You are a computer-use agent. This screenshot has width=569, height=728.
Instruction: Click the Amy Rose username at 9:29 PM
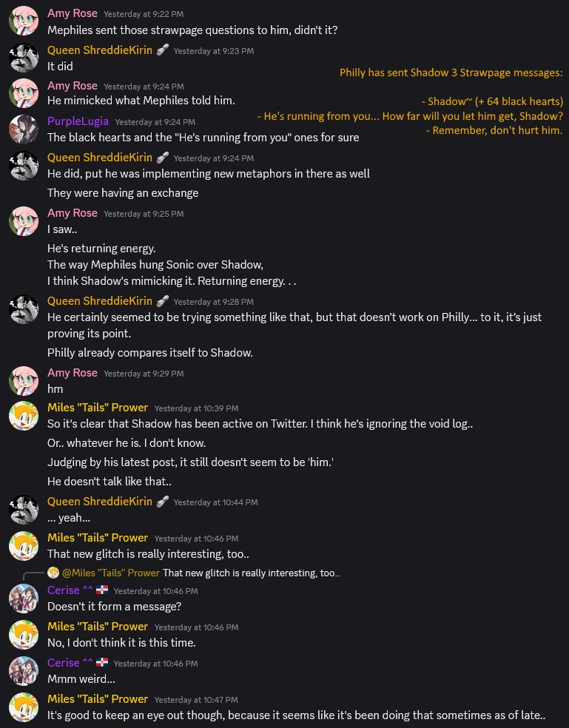tap(72, 373)
